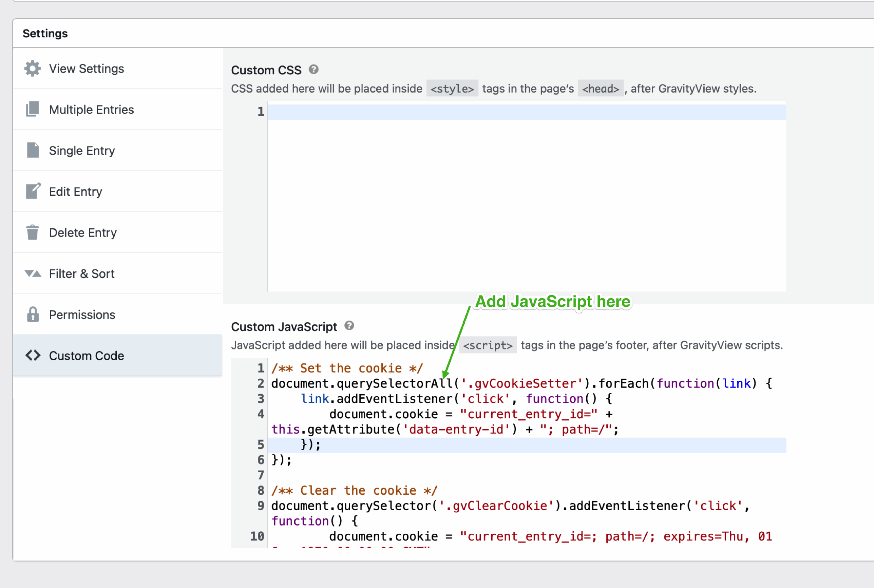Click the Multiple Entries stacked pages icon
This screenshot has height=588, width=874.
[33, 109]
